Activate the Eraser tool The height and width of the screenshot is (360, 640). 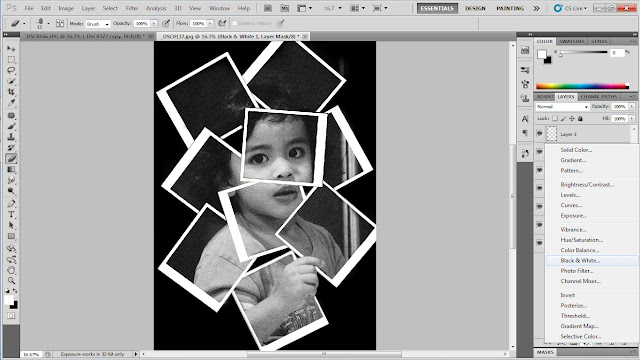tap(11, 159)
